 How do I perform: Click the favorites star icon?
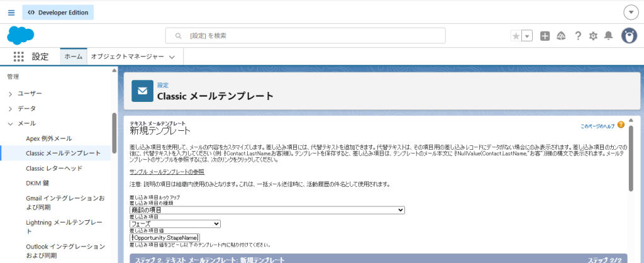tap(516, 36)
